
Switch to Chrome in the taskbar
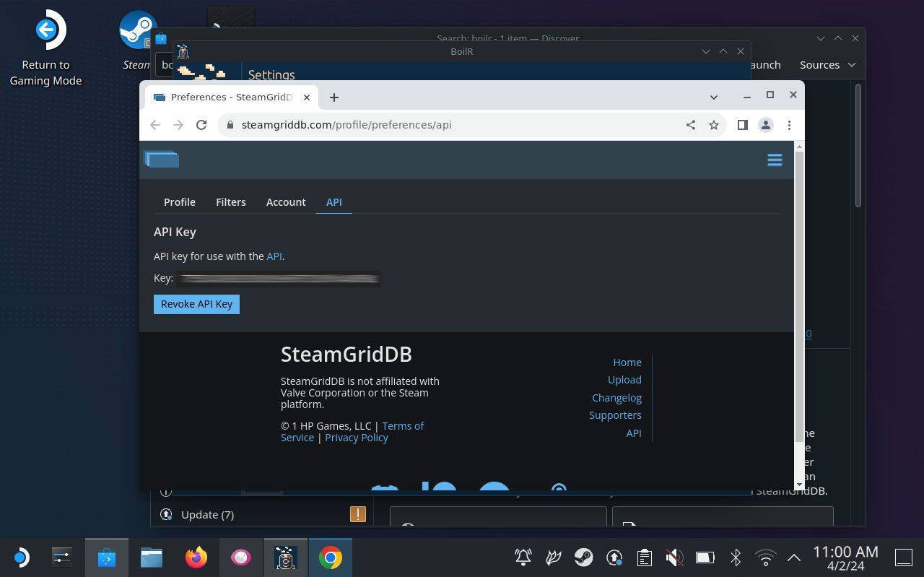click(x=331, y=558)
